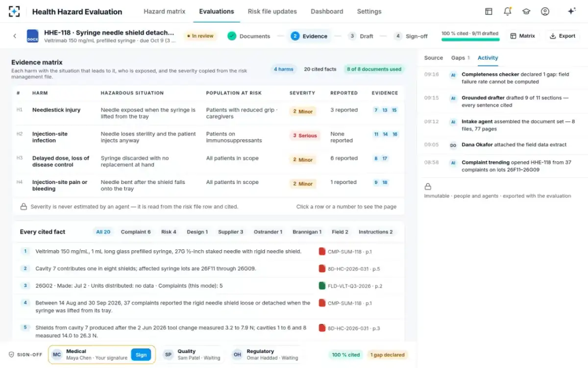Filter cited facts by Instructions 2
The image size is (588, 368).
pos(376,232)
